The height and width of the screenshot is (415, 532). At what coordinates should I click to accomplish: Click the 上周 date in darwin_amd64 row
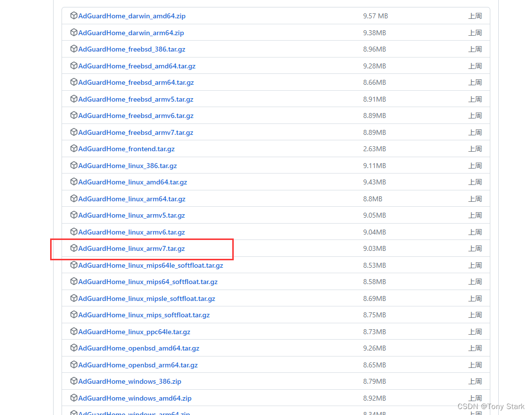click(475, 16)
